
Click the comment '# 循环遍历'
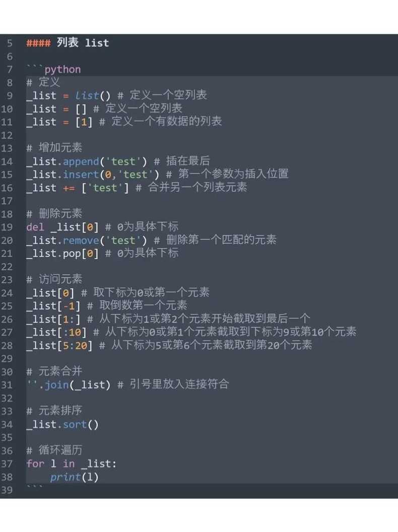point(54,450)
